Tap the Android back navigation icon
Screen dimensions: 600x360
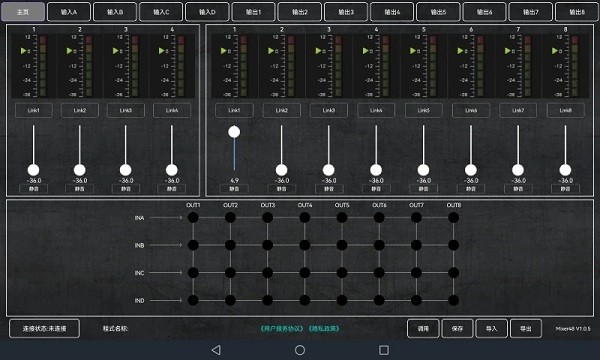216,350
